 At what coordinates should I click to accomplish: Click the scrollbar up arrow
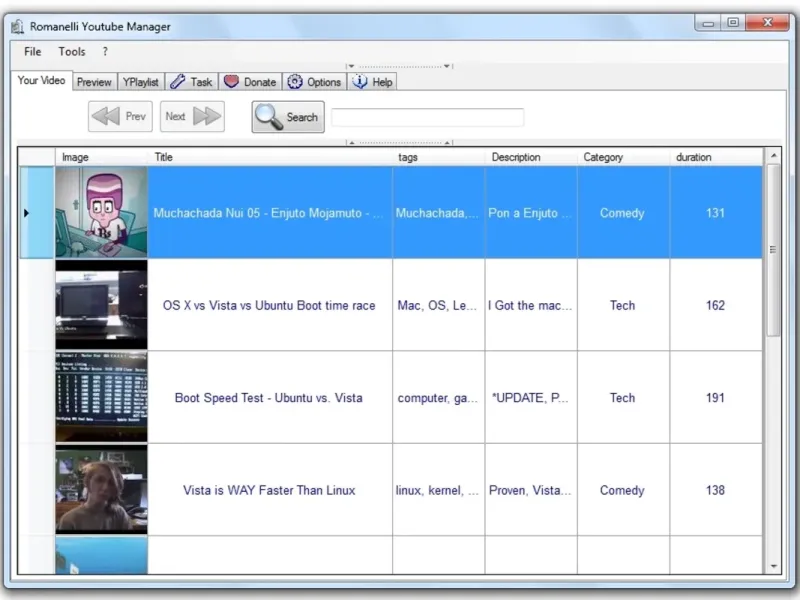click(x=773, y=155)
